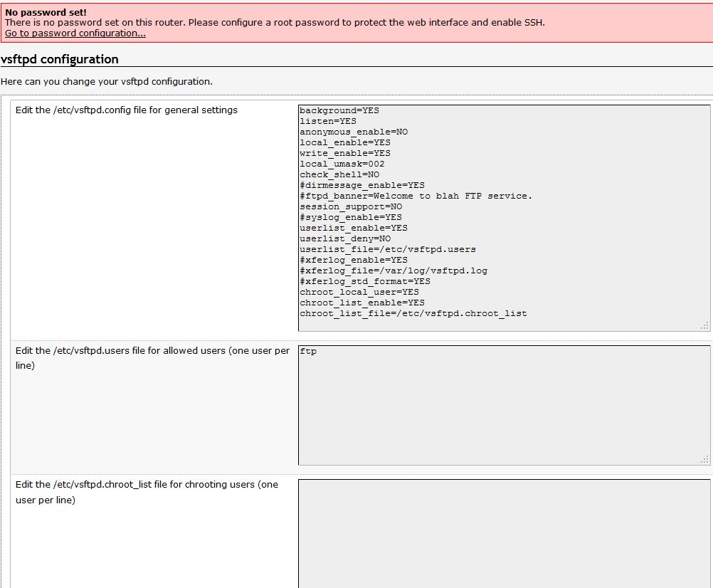Click the 'vsftpd configuration' heading
Image resolution: width=713 pixels, height=588 pixels.
[60, 59]
